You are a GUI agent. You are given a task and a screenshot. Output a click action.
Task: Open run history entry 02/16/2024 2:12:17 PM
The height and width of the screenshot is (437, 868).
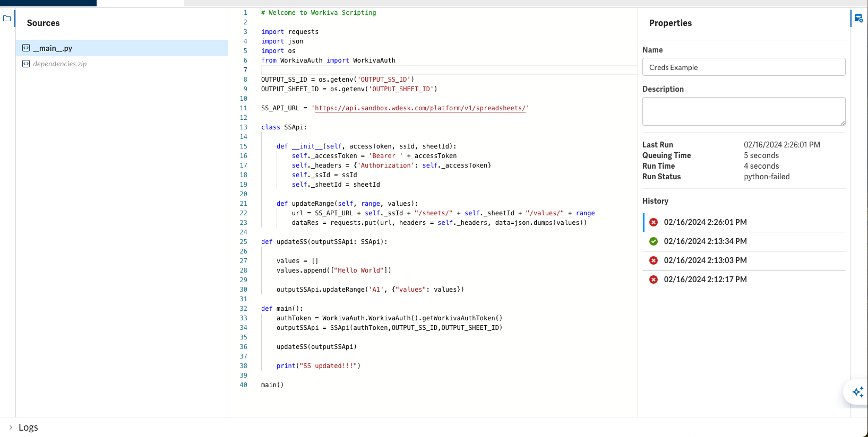pos(744,279)
